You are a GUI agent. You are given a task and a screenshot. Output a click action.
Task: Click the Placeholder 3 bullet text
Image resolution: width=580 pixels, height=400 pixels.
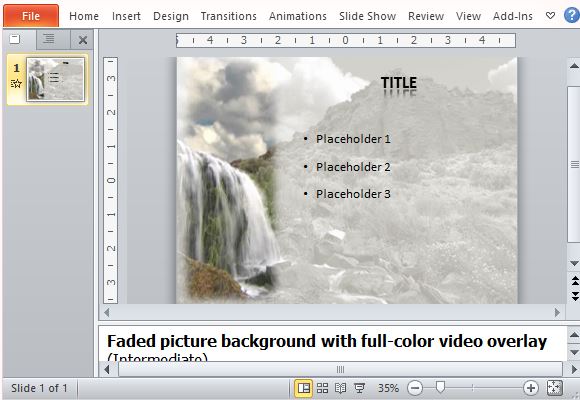(353, 194)
